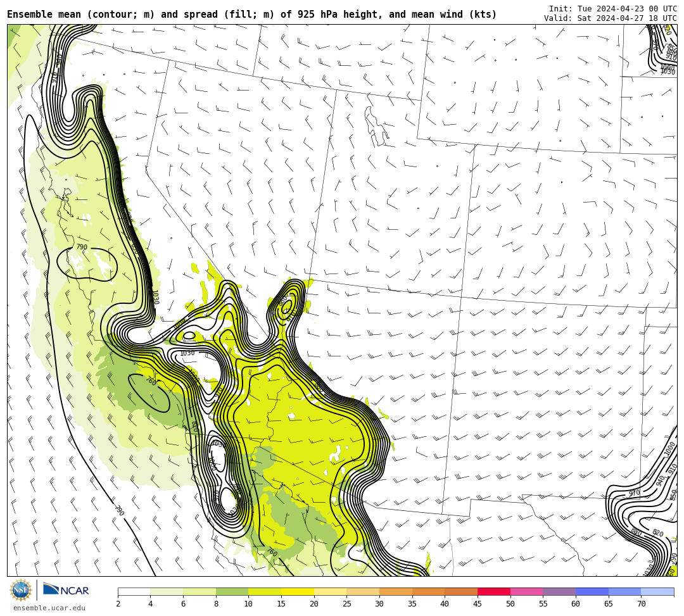
Task: Click the yellow-green 10–15 colorbar swatch
Action: (265, 591)
